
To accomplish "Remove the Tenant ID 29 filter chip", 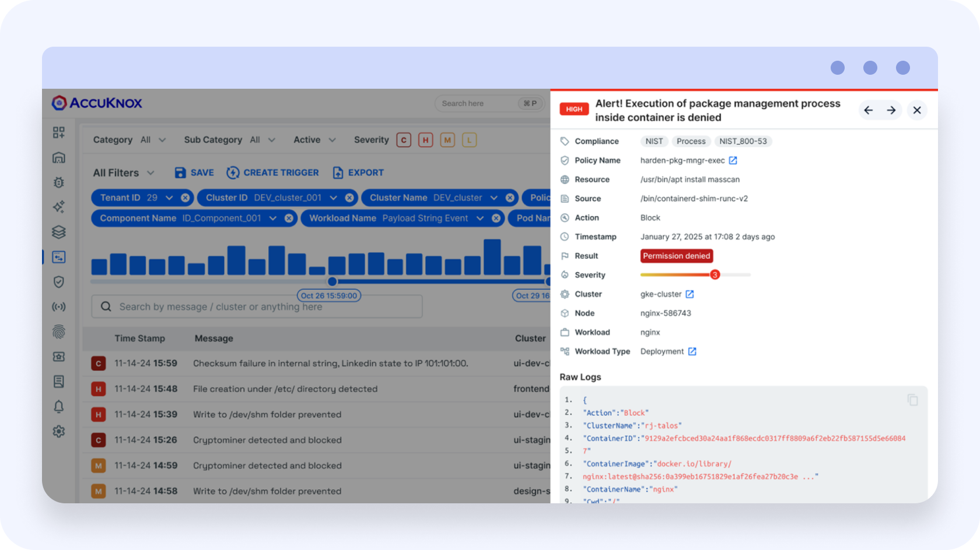I will pyautogui.click(x=185, y=198).
